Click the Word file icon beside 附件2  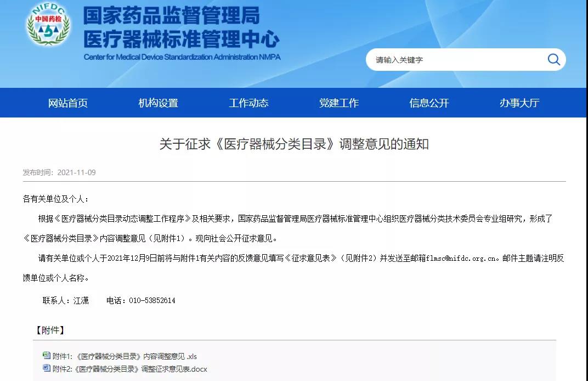tap(47, 369)
